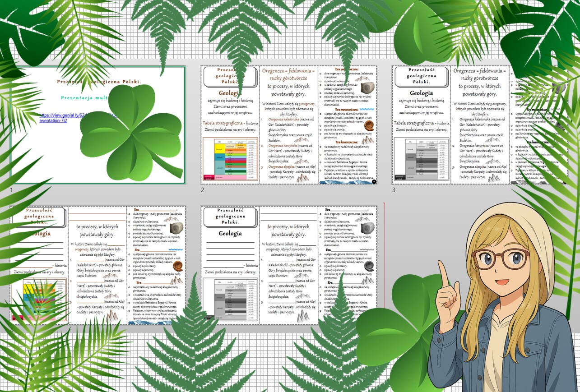Select the grayscale slide 3 thumbnail
Screen dimensions: 580x392
tap(478, 135)
